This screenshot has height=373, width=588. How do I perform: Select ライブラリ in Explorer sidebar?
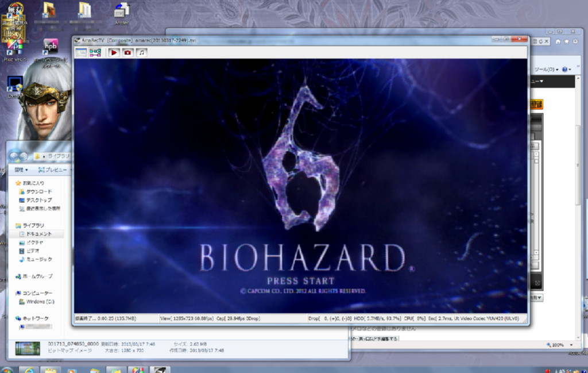tap(30, 225)
